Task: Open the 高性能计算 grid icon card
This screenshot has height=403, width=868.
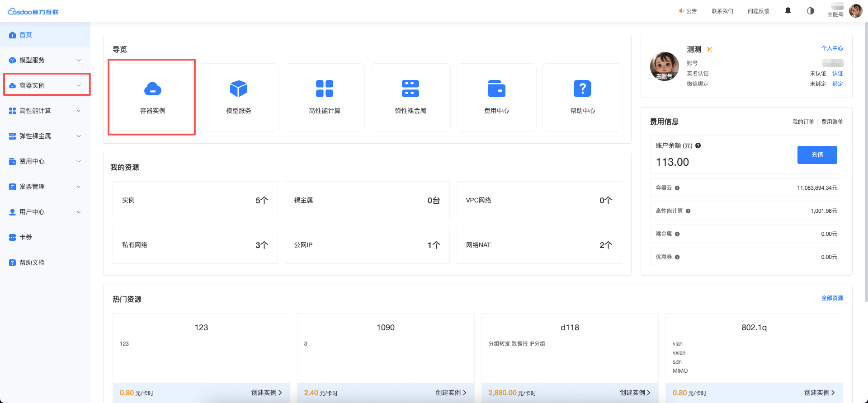Action: pyautogui.click(x=325, y=98)
